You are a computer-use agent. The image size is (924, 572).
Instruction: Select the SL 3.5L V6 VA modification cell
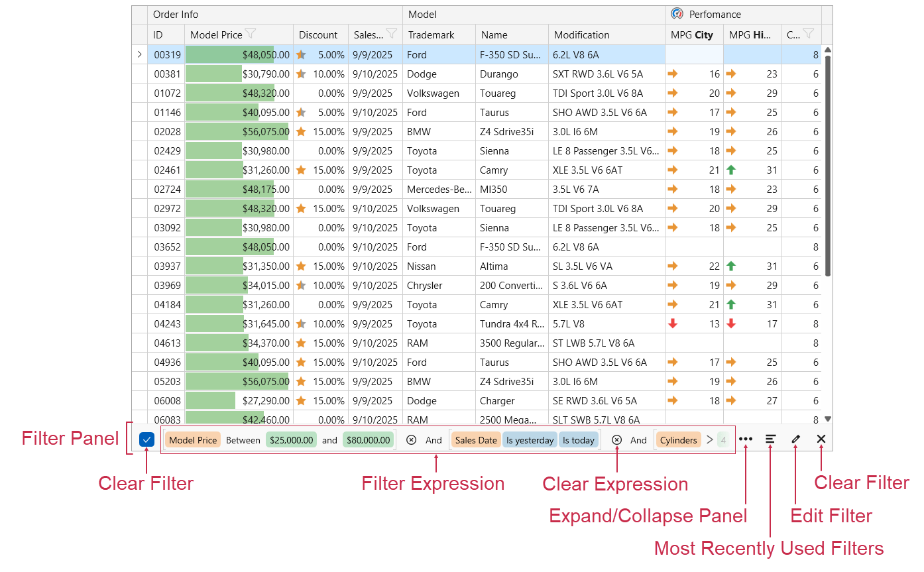606,266
